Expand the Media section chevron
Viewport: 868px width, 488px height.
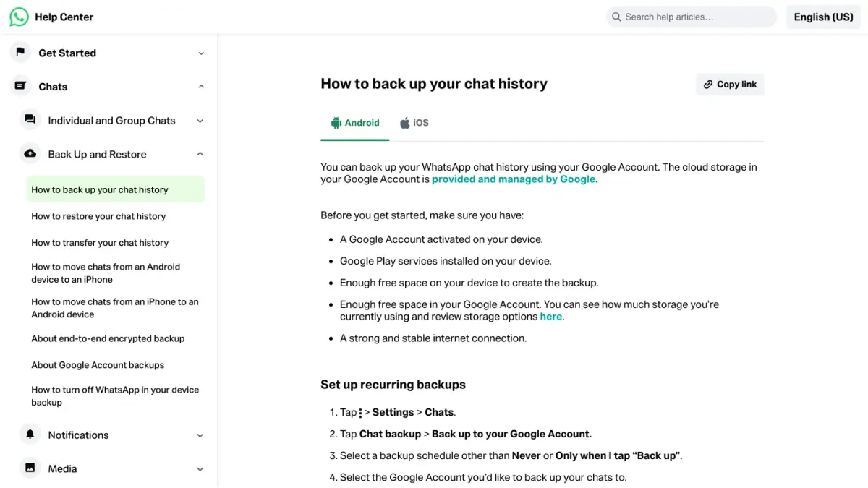pyautogui.click(x=200, y=469)
